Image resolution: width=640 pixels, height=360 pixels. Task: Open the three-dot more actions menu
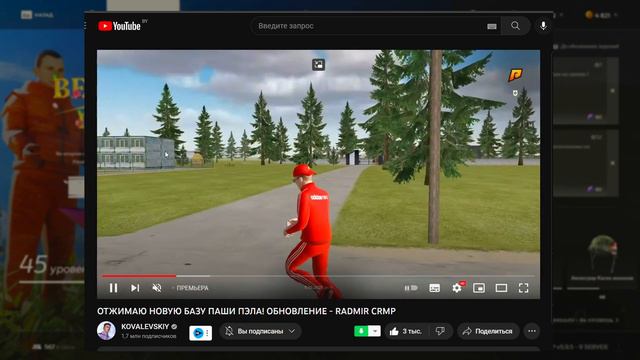click(531, 331)
